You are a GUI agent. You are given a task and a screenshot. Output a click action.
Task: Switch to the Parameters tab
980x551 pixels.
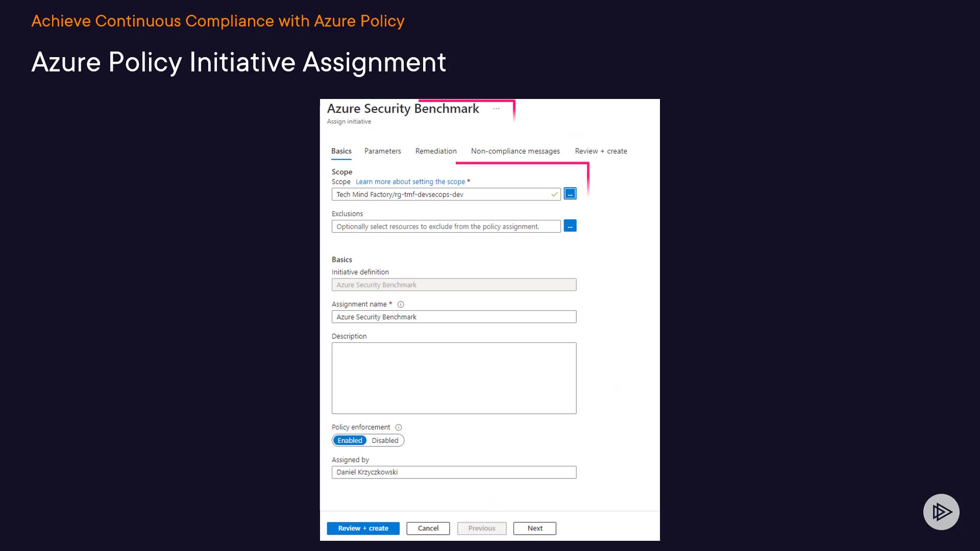[382, 151]
